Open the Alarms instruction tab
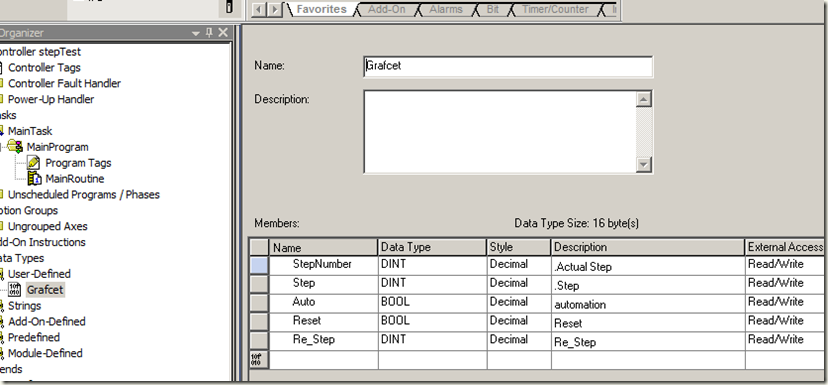Viewport: 828px width, 385px height. tap(446, 9)
